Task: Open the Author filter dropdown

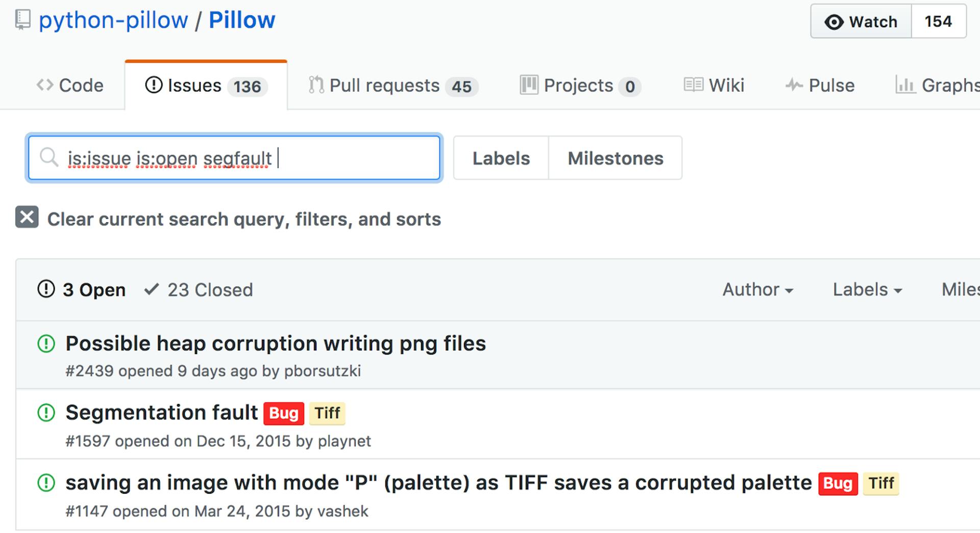Action: pyautogui.click(x=758, y=290)
